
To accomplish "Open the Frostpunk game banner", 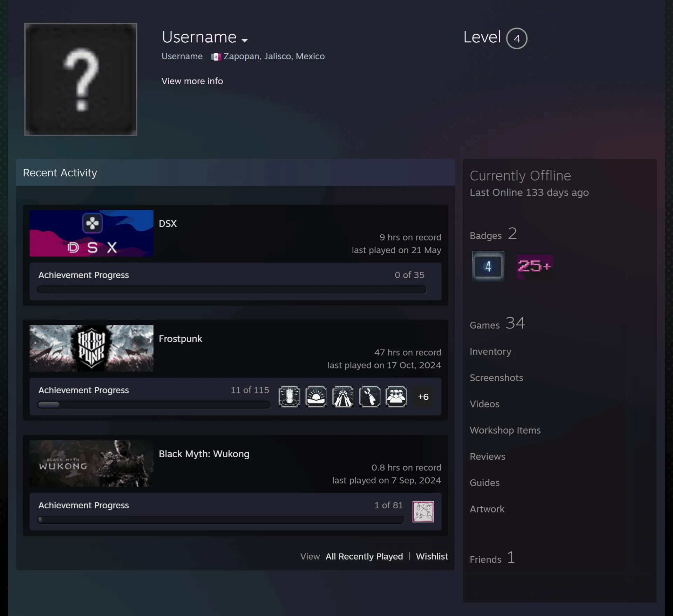I will 91,348.
